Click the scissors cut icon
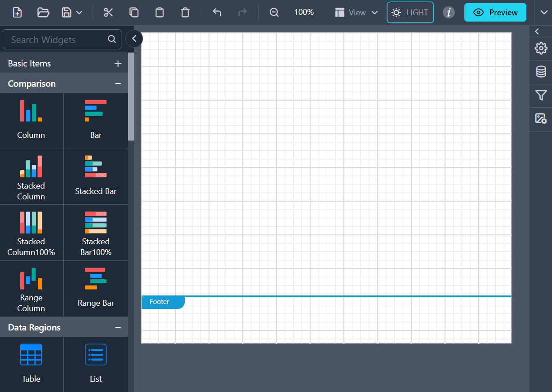552x392 pixels. [x=108, y=13]
